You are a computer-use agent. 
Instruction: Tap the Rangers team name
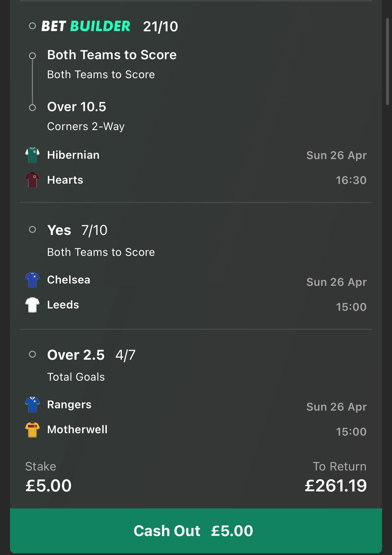click(x=69, y=405)
